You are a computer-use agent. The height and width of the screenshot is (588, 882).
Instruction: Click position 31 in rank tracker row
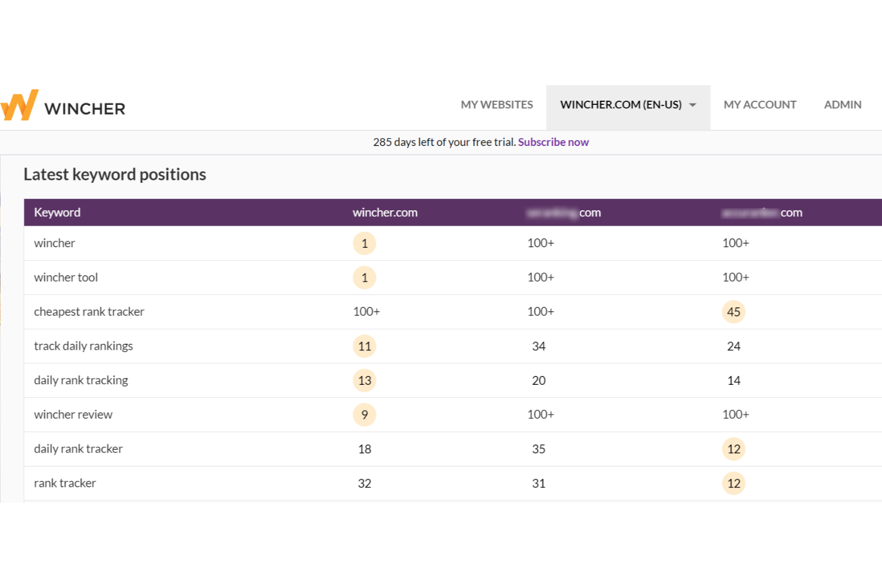[539, 484]
